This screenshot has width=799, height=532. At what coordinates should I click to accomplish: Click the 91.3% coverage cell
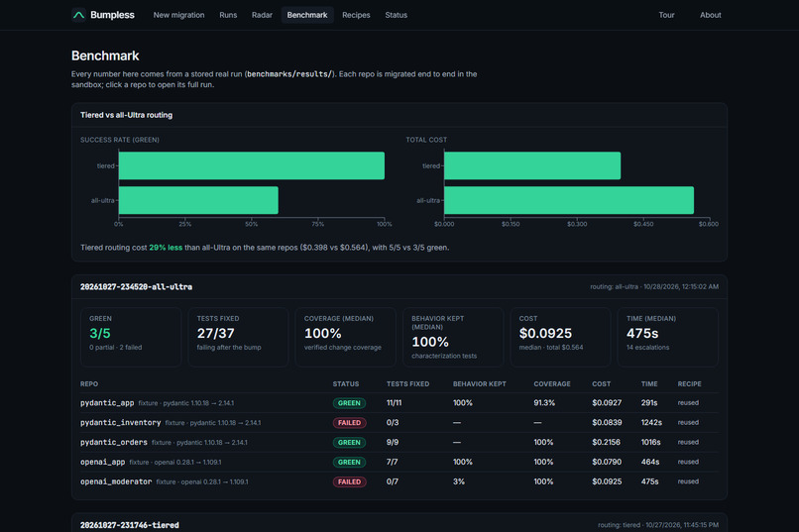click(544, 403)
